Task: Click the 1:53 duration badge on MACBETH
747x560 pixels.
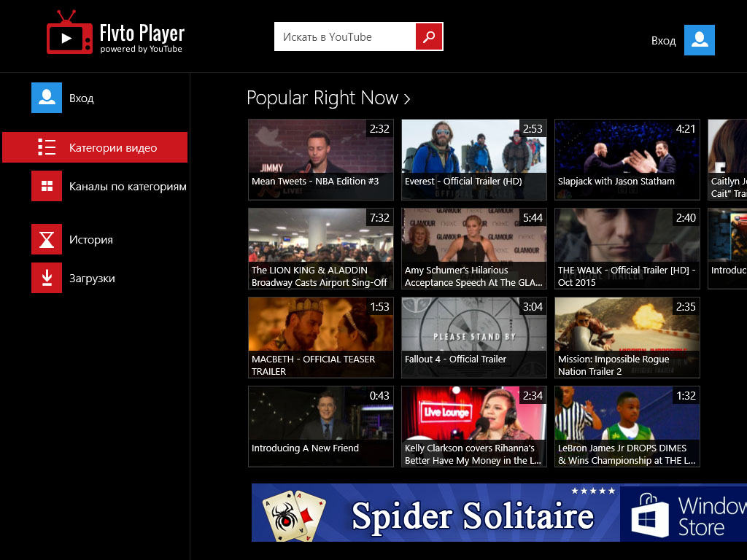Action: point(379,307)
